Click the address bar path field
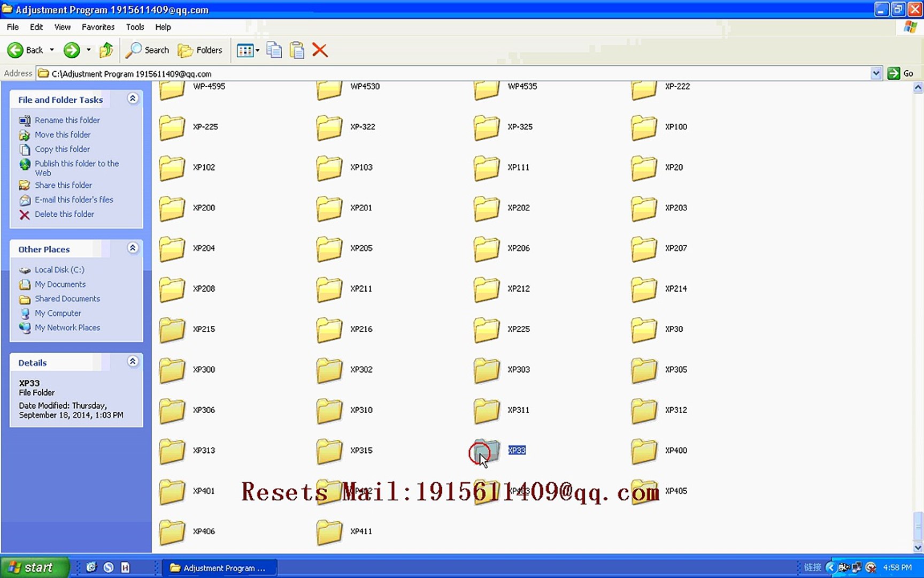The image size is (924, 578). click(453, 74)
